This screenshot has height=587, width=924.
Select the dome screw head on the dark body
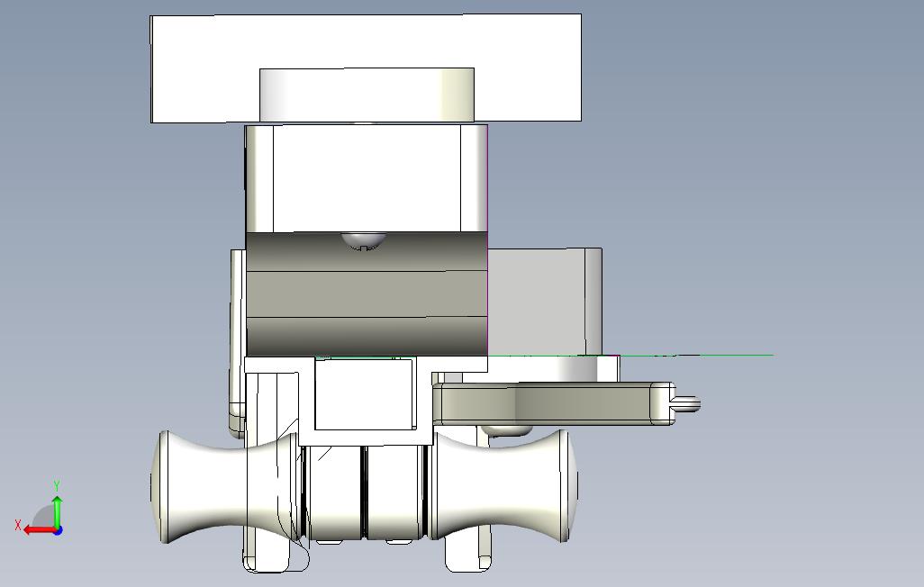click(364, 239)
